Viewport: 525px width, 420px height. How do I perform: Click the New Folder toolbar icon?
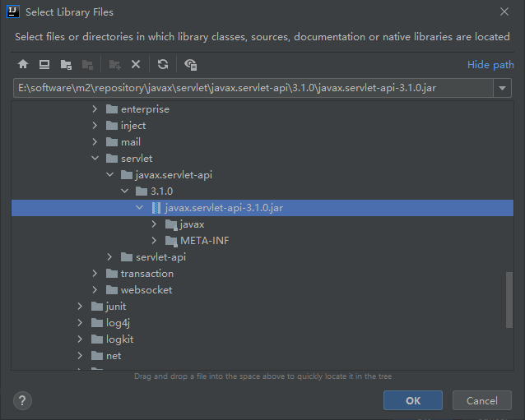tap(115, 64)
